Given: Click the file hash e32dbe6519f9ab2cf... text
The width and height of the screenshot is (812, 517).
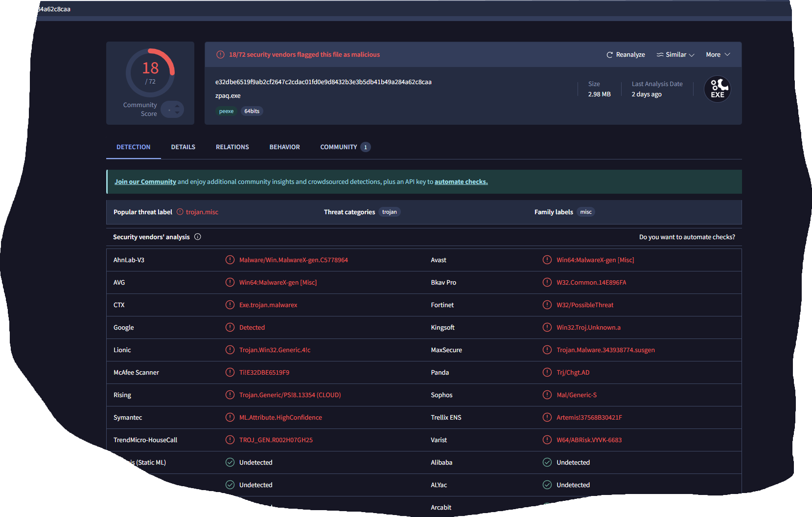Looking at the screenshot, I should 324,82.
